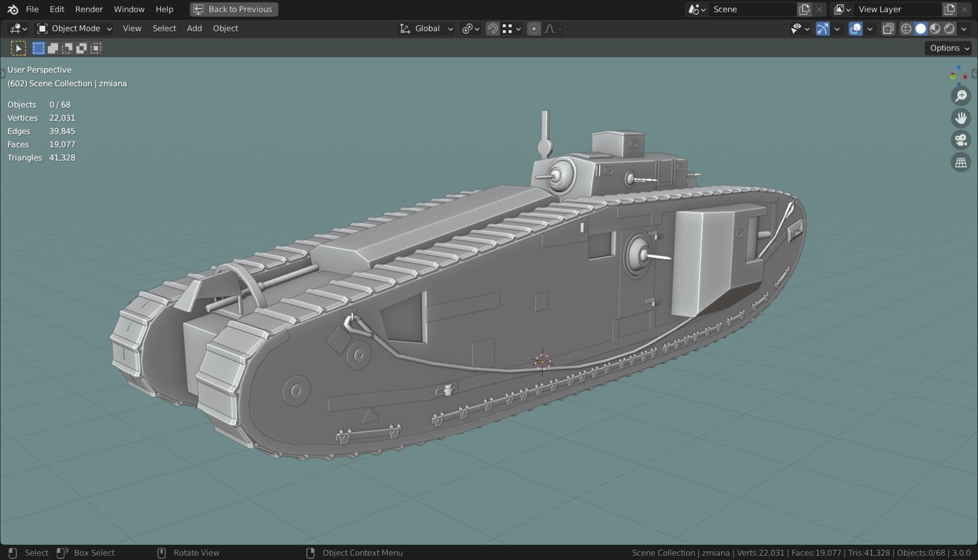Open the scene browse icon dropdown
This screenshot has width=978, height=560.
pos(696,10)
